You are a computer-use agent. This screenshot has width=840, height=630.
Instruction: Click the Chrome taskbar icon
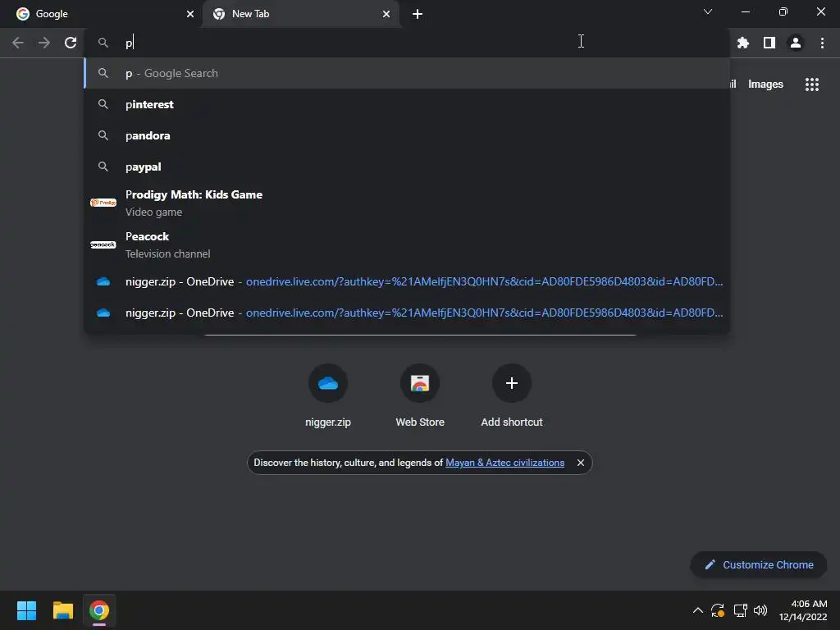[99, 610]
